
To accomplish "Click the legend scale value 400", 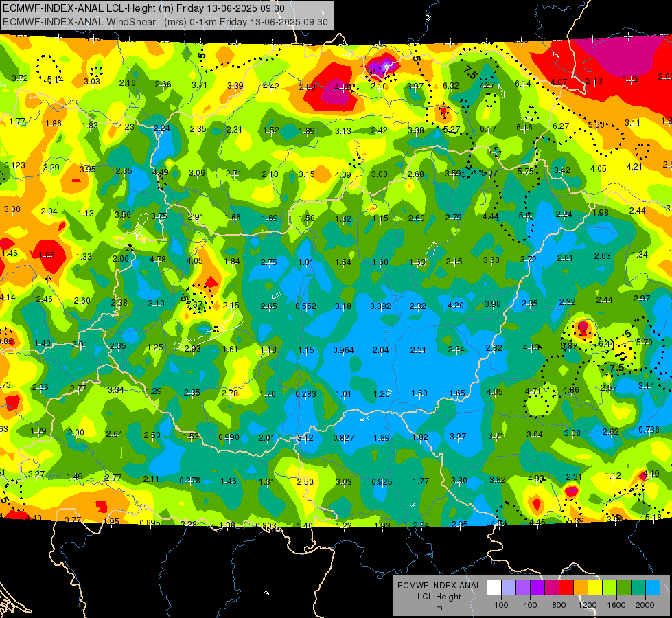I will click(530, 605).
